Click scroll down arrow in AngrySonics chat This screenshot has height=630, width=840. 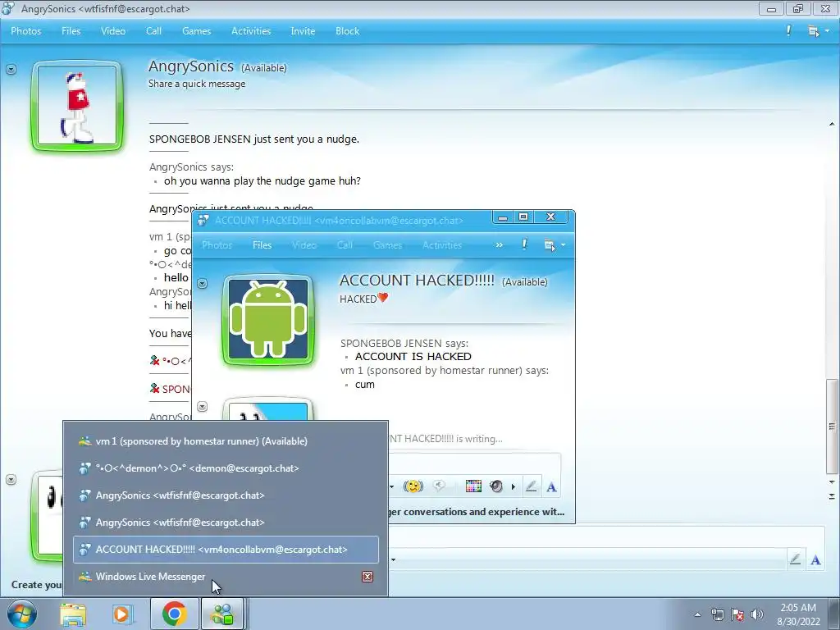pos(832,482)
